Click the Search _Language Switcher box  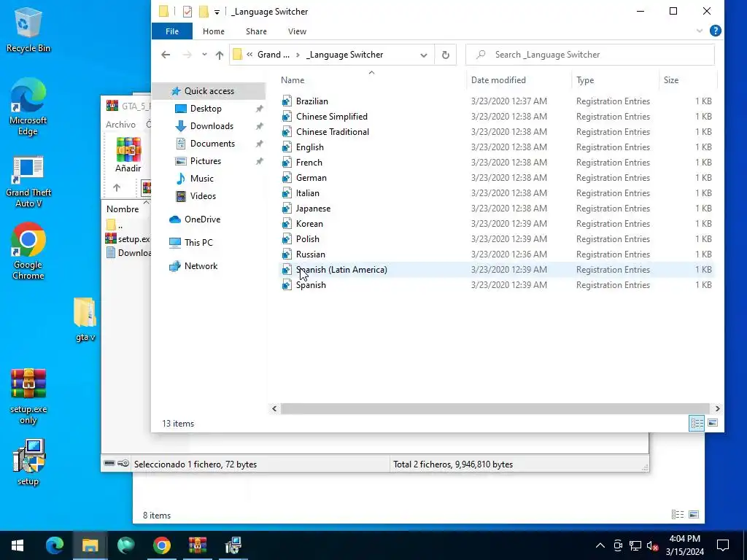(x=589, y=55)
